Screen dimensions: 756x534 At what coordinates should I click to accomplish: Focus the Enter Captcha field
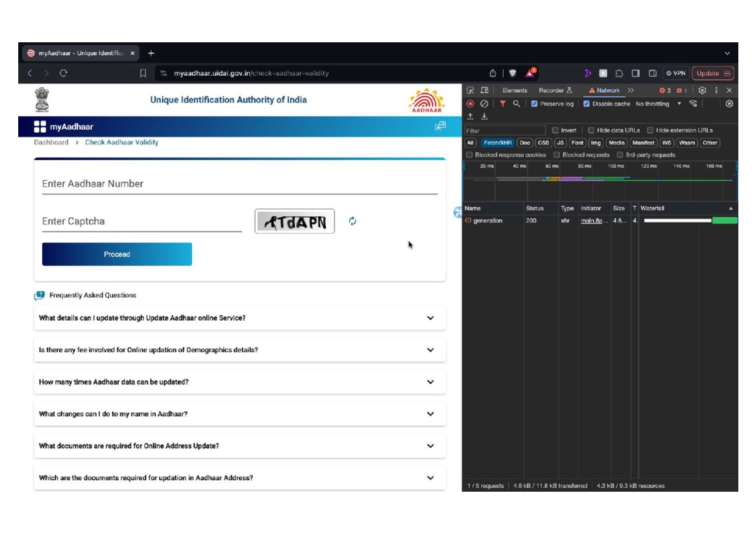[x=142, y=221]
